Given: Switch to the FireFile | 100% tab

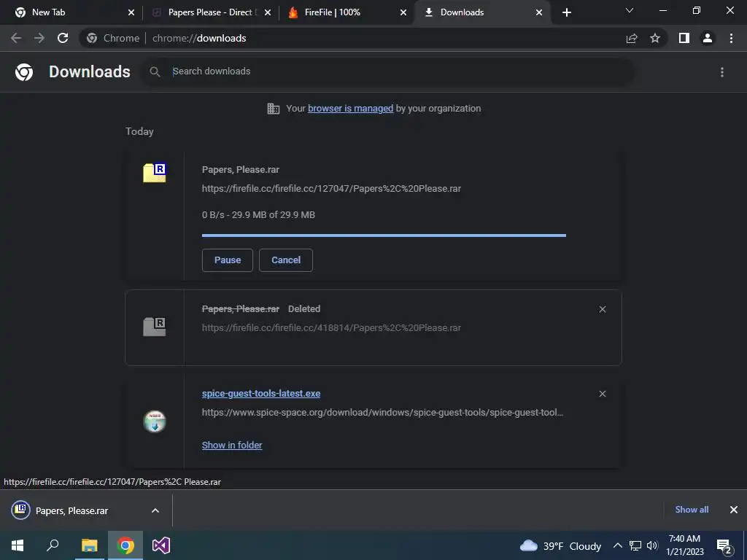Looking at the screenshot, I should point(332,12).
